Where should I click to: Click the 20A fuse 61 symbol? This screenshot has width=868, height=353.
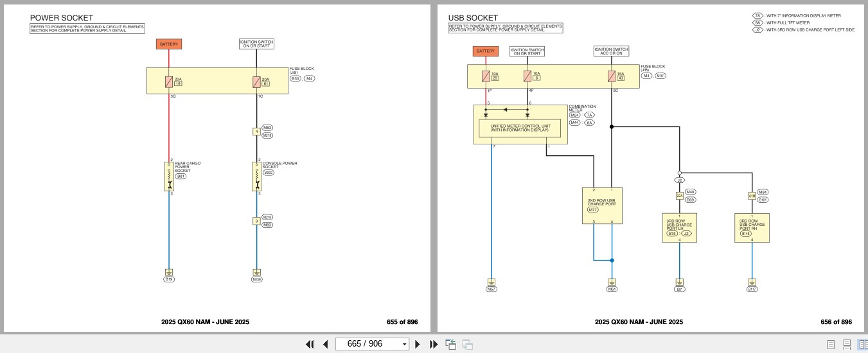(256, 82)
